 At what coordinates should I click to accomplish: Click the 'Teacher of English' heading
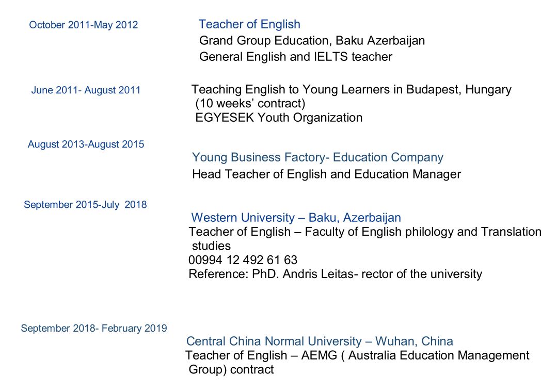[249, 24]
